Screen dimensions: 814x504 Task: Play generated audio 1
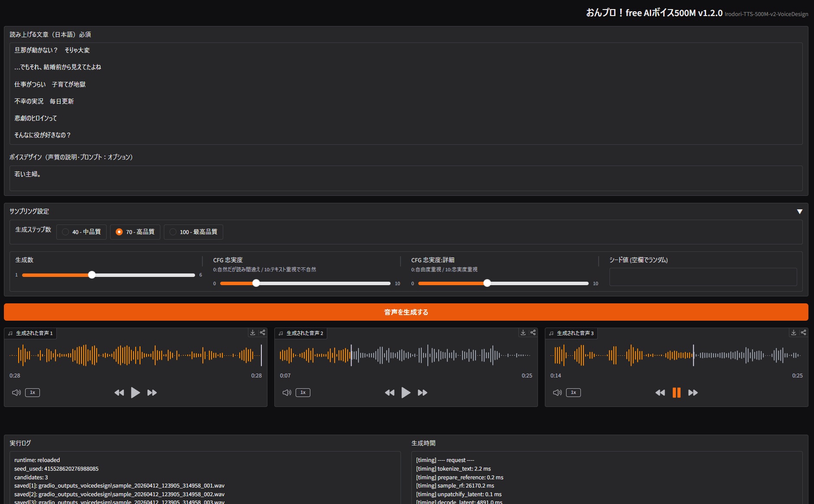coord(135,393)
